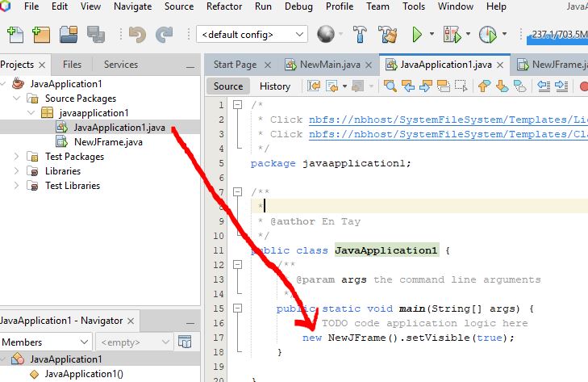Run the project with green play icon
This screenshot has height=382, width=588.
(x=417, y=35)
